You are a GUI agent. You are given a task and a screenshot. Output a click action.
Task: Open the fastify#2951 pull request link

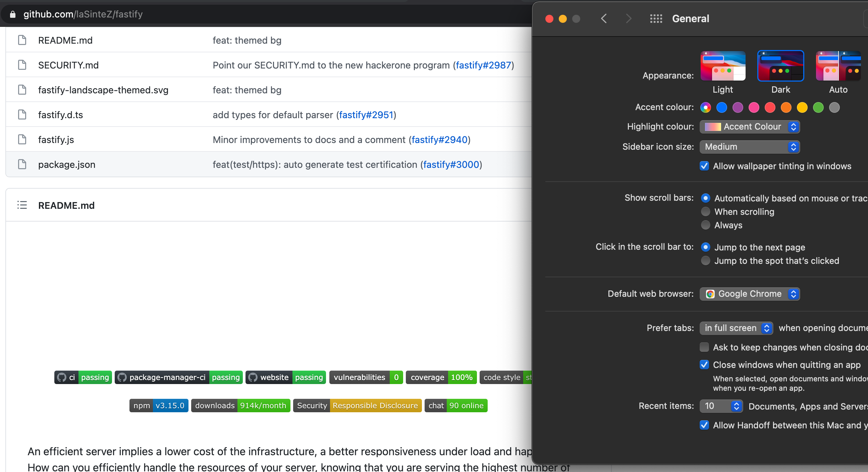[x=366, y=115]
